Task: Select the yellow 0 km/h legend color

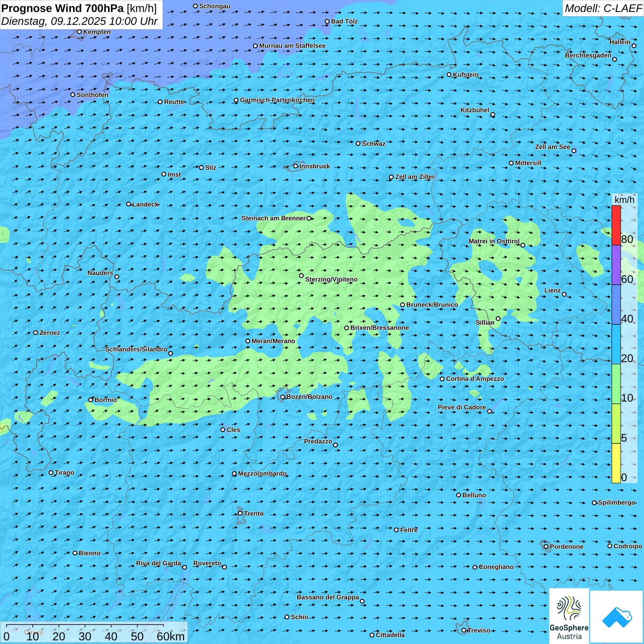Action: (x=616, y=463)
